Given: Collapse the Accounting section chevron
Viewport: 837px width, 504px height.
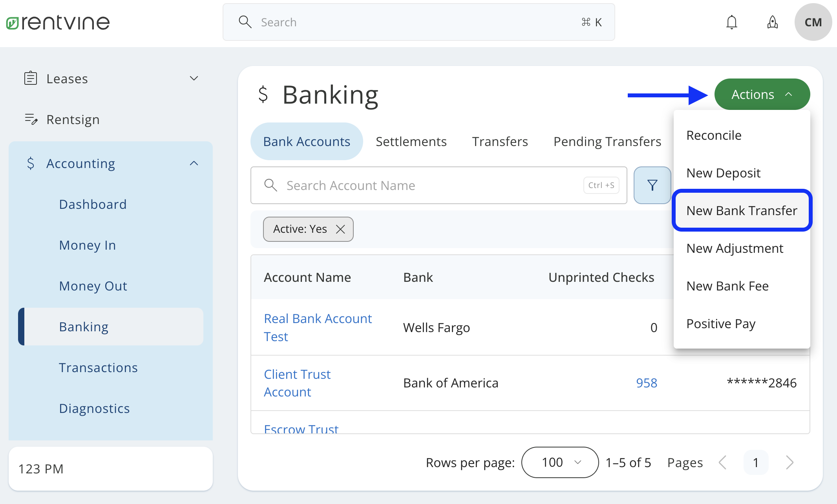Looking at the screenshot, I should [x=194, y=163].
